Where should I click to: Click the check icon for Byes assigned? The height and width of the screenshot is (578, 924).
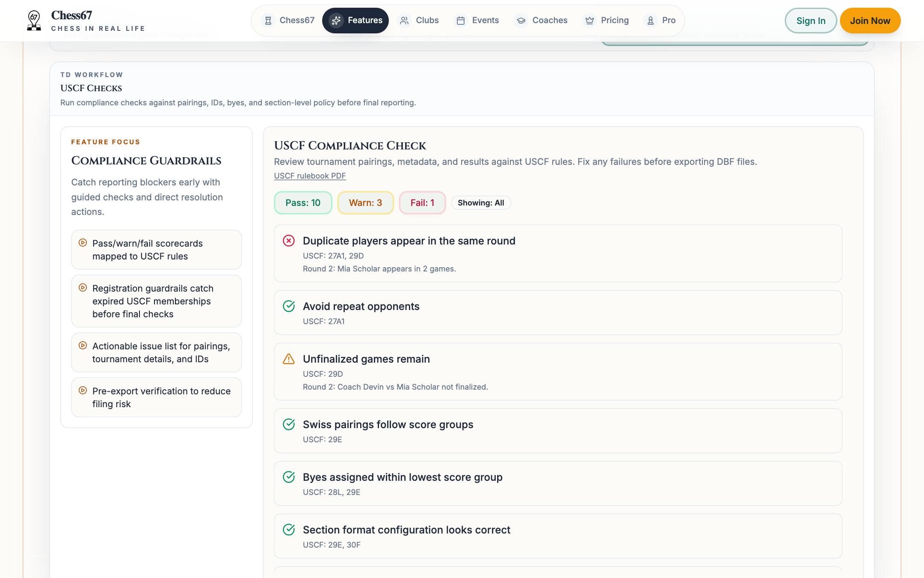(x=289, y=477)
